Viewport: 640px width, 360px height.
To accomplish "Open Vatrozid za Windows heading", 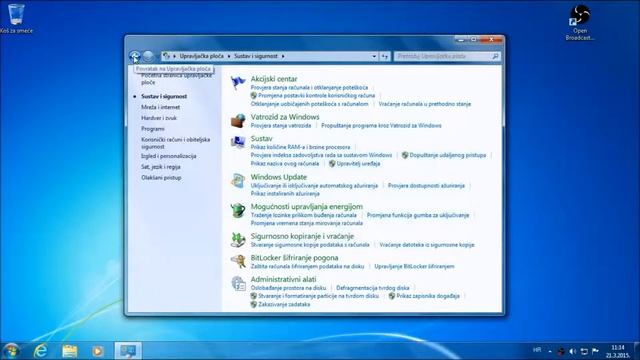I will coord(285,117).
